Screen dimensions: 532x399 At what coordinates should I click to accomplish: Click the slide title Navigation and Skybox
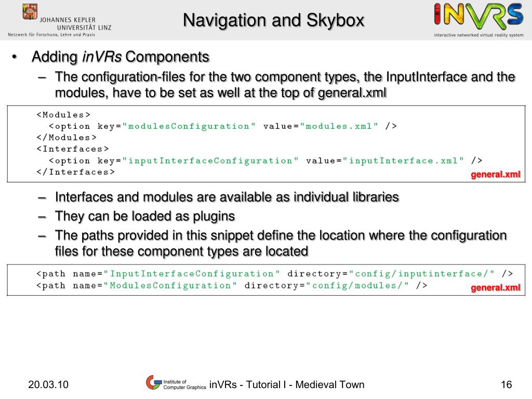pyautogui.click(x=273, y=20)
